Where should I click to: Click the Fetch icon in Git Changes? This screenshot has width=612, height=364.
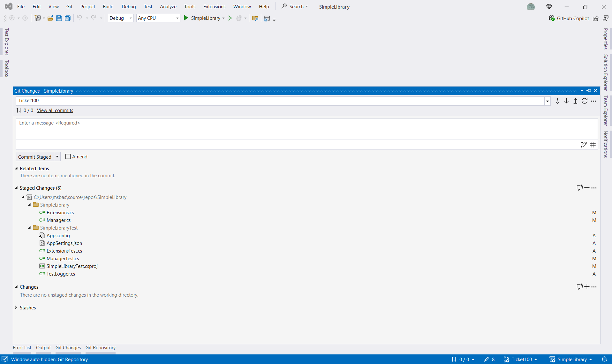(557, 101)
